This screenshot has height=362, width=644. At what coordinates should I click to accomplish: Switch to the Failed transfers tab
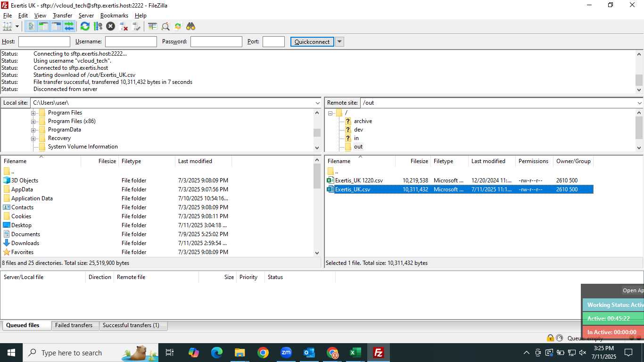pos(74,325)
